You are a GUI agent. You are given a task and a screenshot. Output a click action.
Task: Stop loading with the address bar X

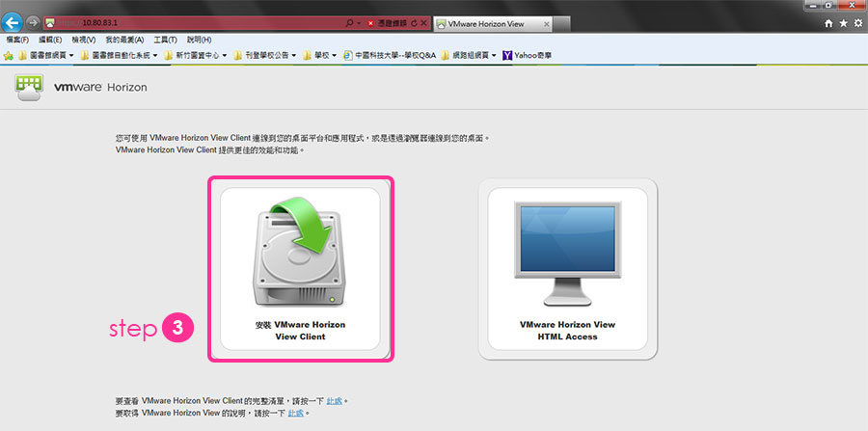tap(423, 23)
